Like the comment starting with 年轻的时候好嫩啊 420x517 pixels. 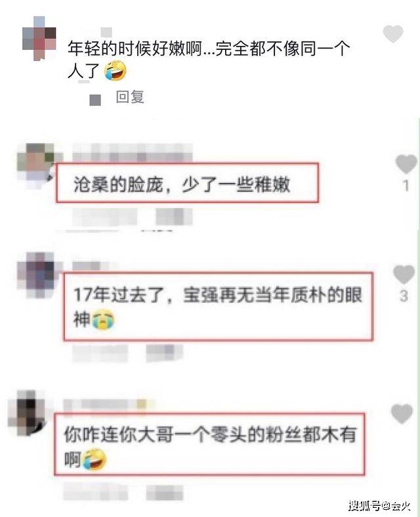393,33
